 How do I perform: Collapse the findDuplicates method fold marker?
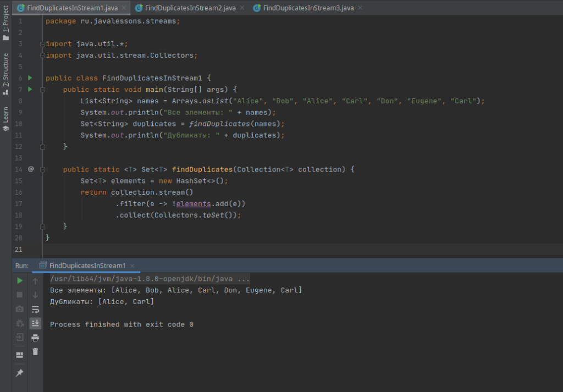tap(42, 169)
